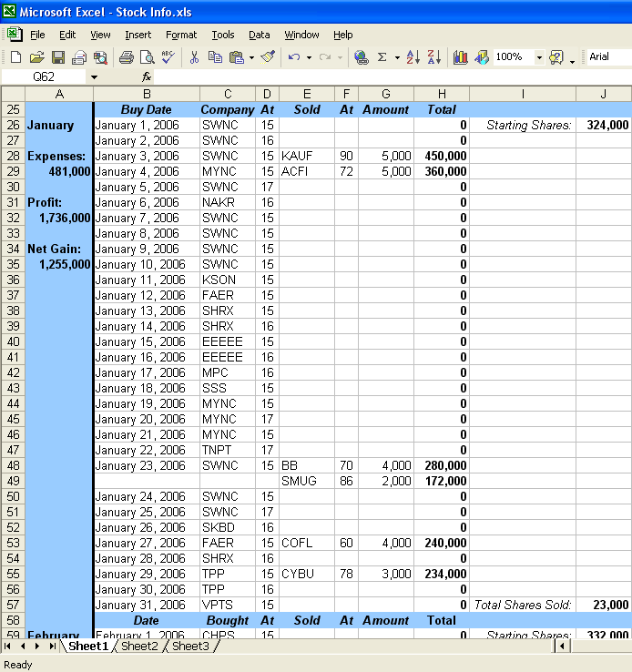Click the Search icon in the toolbar
The image size is (632, 672).
(x=101, y=57)
